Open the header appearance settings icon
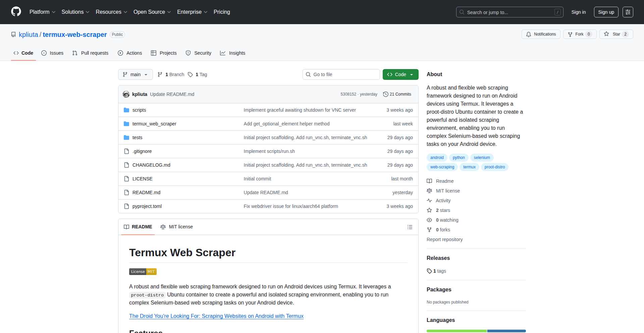Image resolution: width=644 pixels, height=333 pixels. (x=628, y=12)
